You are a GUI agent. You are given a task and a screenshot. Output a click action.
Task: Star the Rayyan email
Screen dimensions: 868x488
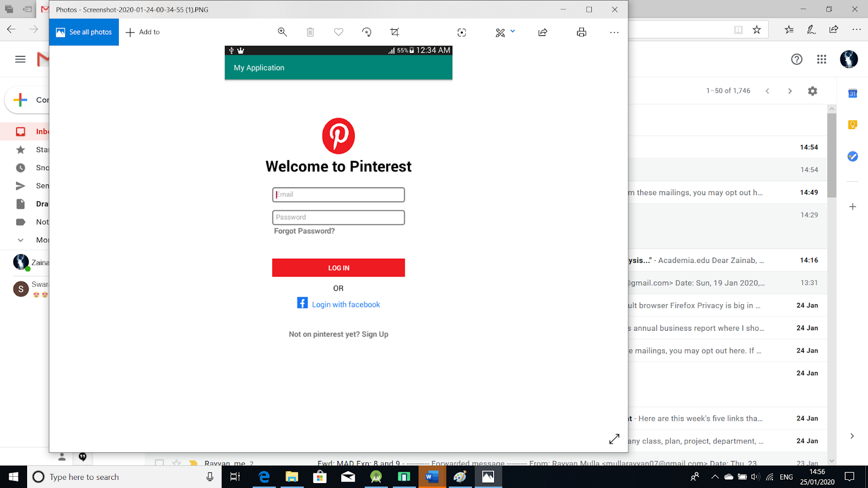pyautogui.click(x=176, y=463)
